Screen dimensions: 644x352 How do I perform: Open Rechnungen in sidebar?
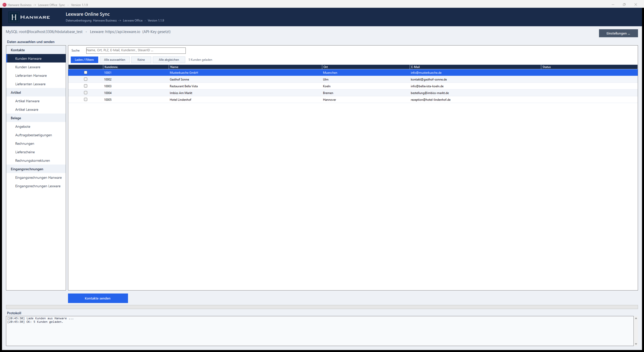point(36,143)
